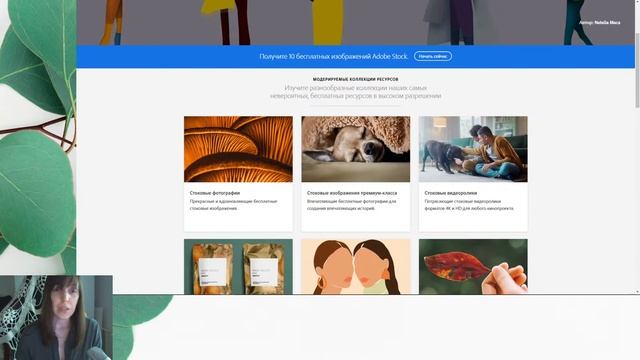Click the stock videos card description text

[x=469, y=205]
